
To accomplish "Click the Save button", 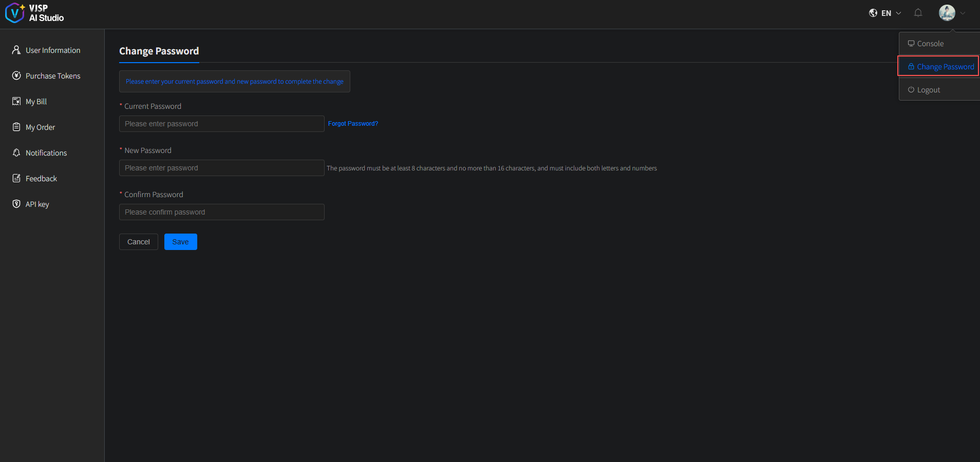I will [180, 242].
